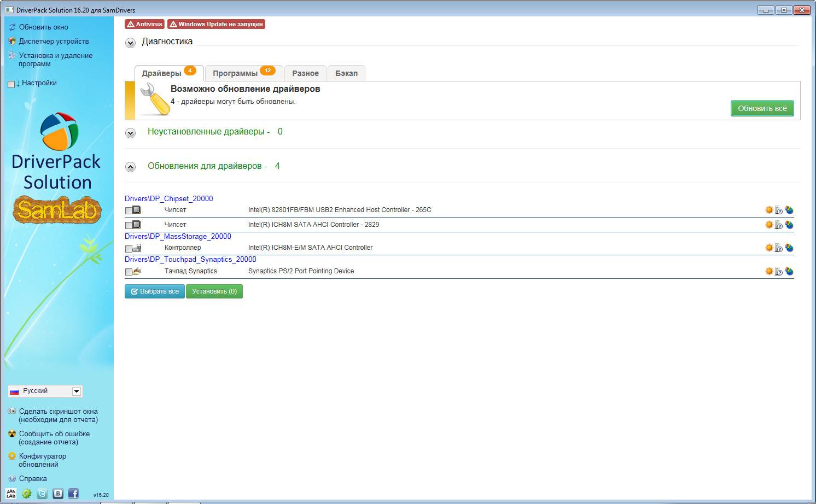
Task: Click the Сообщить об ошибке link
Action: (x=54, y=438)
